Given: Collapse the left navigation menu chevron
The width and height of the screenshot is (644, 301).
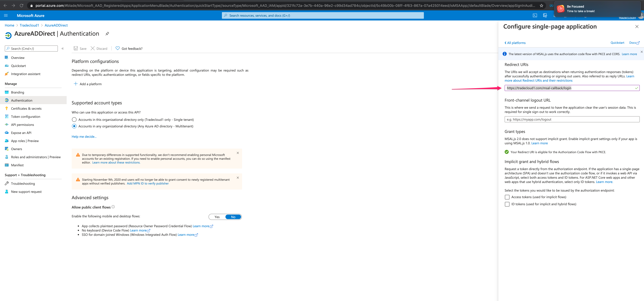Looking at the screenshot, I should 63,49.
